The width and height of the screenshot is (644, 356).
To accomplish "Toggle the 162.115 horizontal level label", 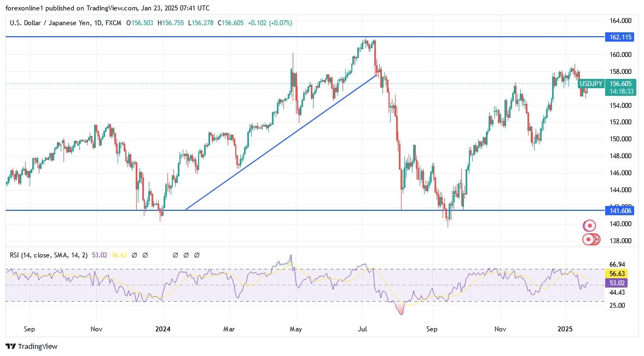I will [x=620, y=37].
